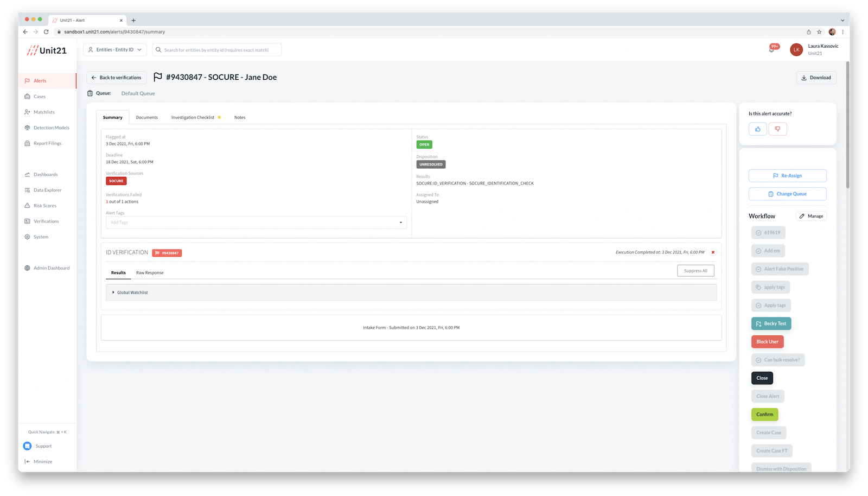Click Back to verifications button
Screen dimensions: 868x496
tap(117, 78)
